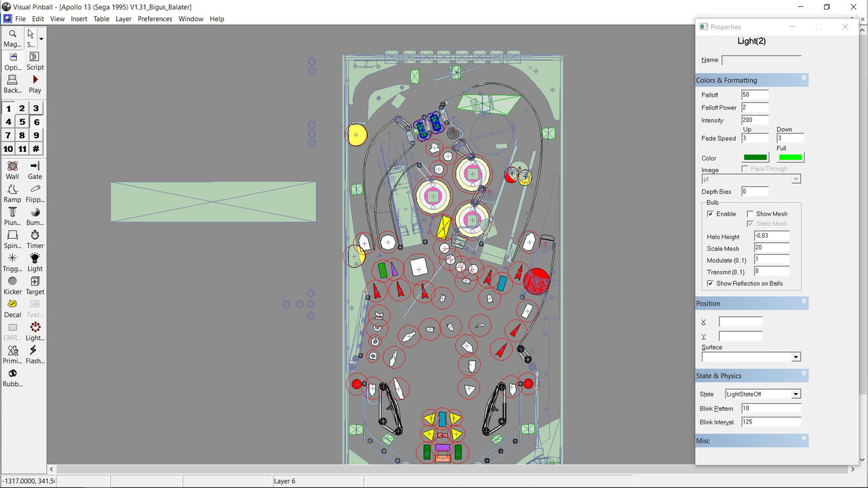Select the Bumper tool

pyautogui.click(x=35, y=216)
